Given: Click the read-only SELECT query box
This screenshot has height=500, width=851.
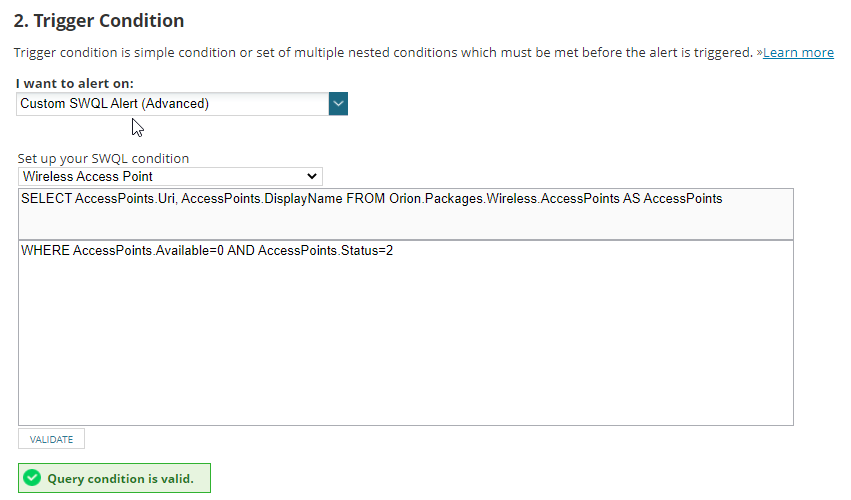Looking at the screenshot, I should coord(406,214).
